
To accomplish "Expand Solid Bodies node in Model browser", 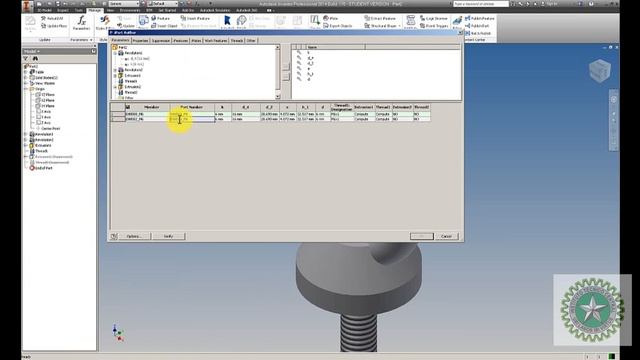I will [26, 78].
